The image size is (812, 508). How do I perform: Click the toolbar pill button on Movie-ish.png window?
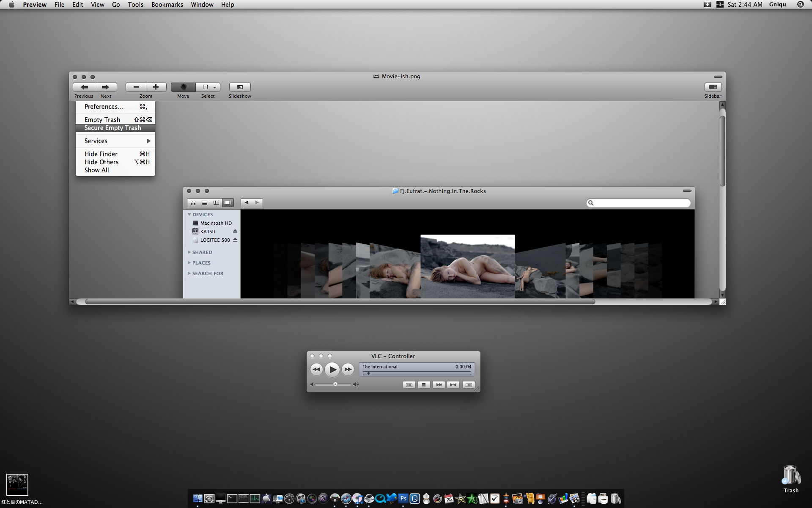718,77
